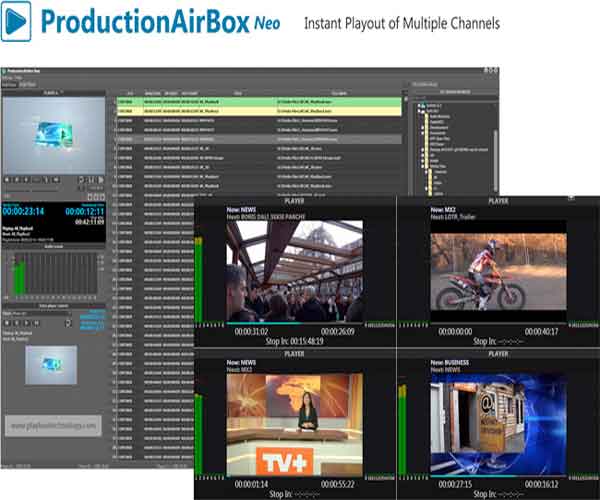Click the progress bar under the NEWS crowd video
The height and width of the screenshot is (500, 600).
click(295, 323)
